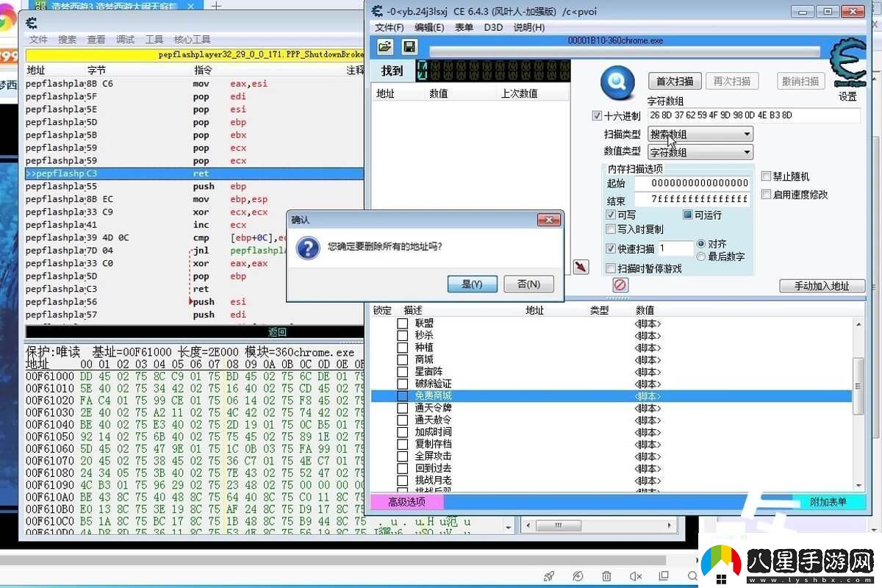Image resolution: width=882 pixels, height=588 pixels.
Task: Enable 扫描时暂停游戏 checkbox
Action: pyautogui.click(x=611, y=268)
